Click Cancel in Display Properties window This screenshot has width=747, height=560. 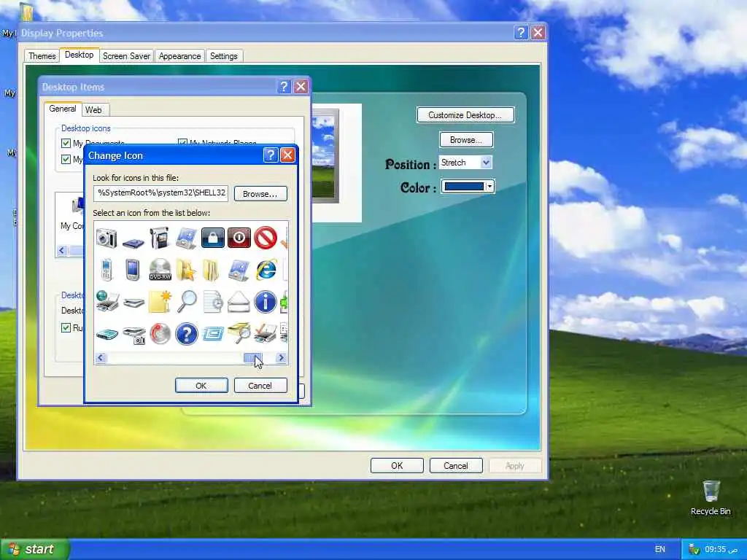[x=456, y=466]
